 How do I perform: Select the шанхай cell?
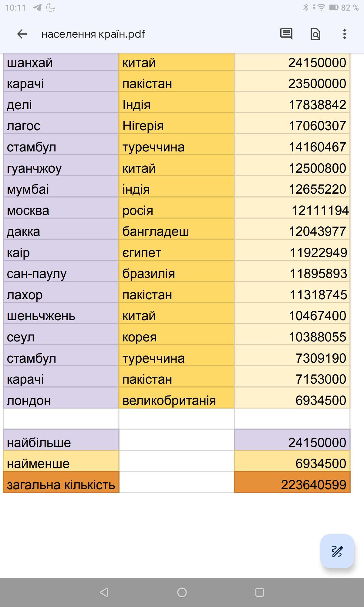(x=61, y=63)
